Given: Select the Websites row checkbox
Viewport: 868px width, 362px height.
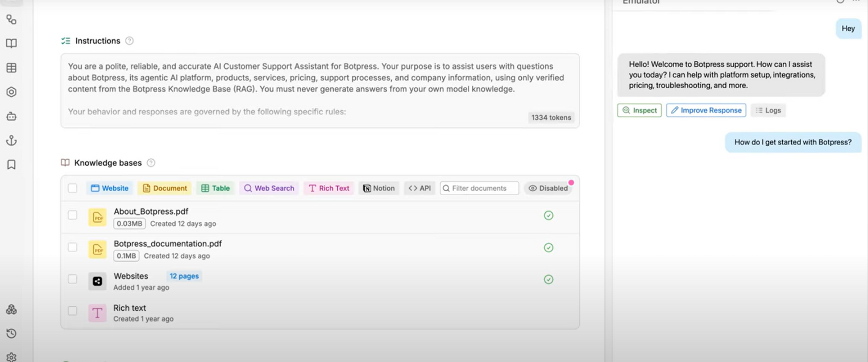Looking at the screenshot, I should (x=73, y=279).
